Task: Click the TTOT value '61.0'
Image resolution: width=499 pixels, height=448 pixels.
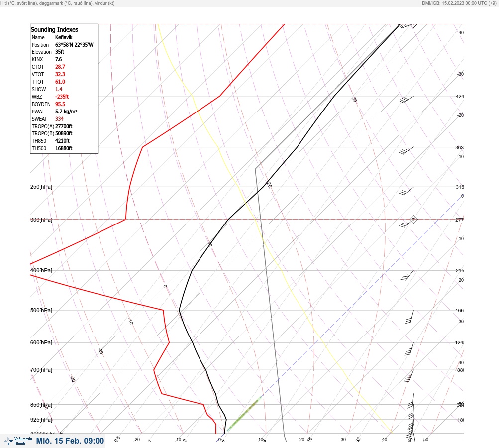Action: 60,82
